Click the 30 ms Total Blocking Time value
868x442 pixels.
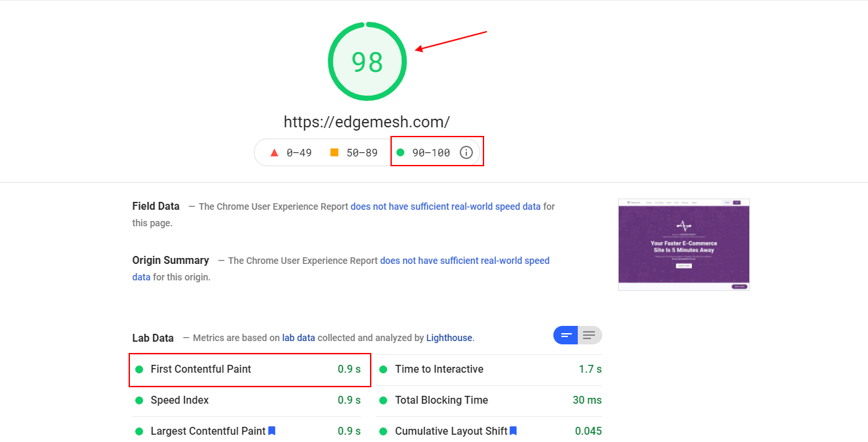tap(587, 400)
